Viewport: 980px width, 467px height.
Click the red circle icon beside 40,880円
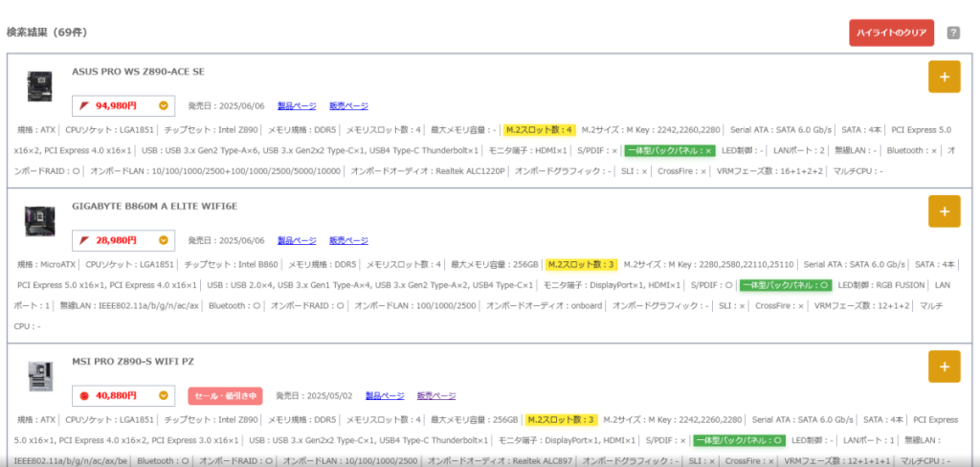click(x=84, y=396)
